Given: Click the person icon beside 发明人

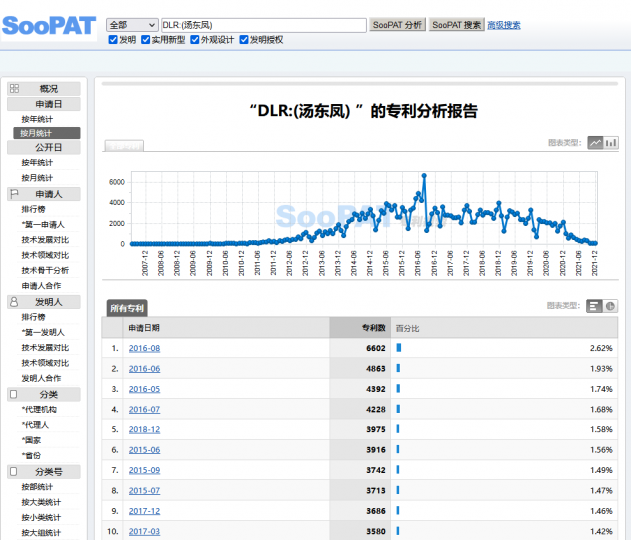Looking at the screenshot, I should pyautogui.click(x=14, y=302).
